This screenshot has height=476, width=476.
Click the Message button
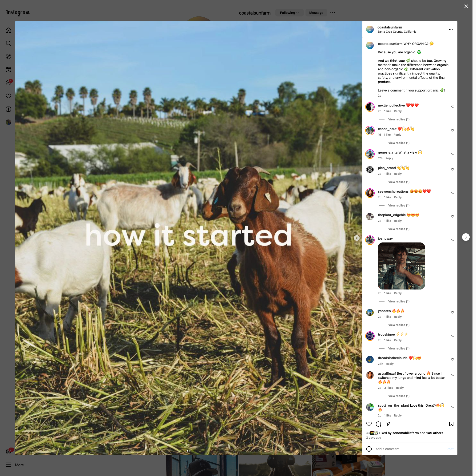point(316,13)
